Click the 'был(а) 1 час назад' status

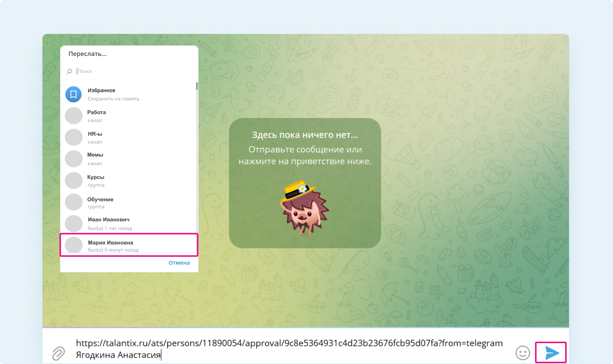click(x=110, y=228)
